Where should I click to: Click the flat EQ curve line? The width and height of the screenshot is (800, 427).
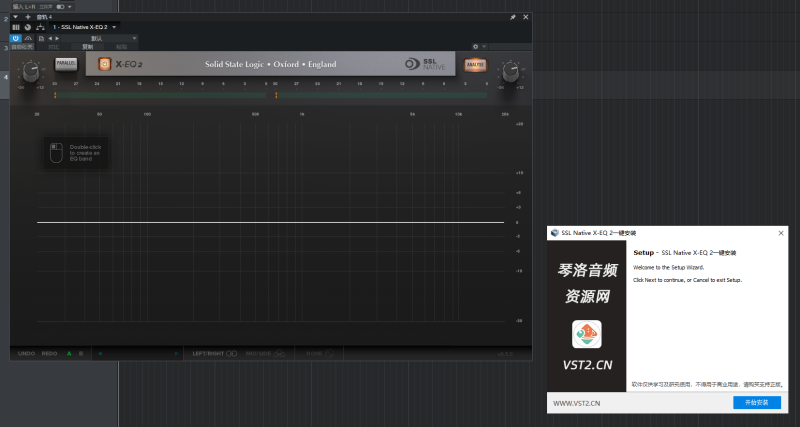[270, 222]
